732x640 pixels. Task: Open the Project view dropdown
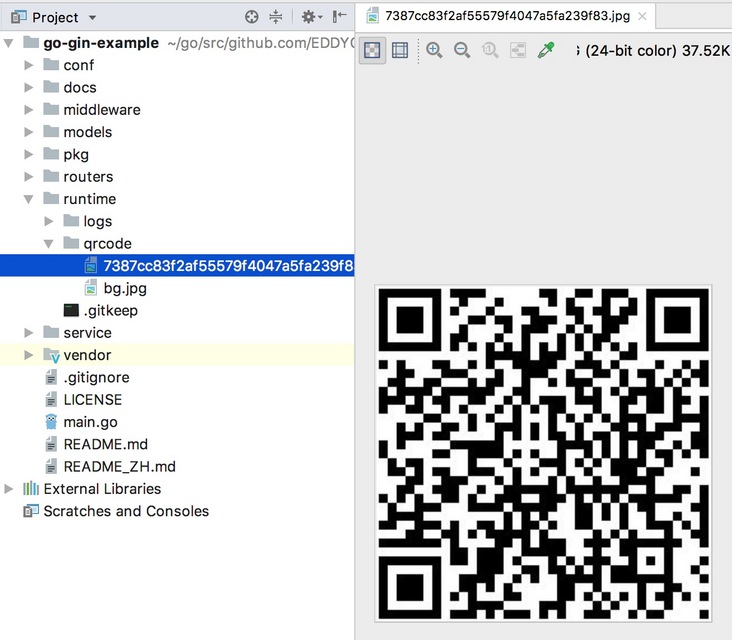coord(92,18)
